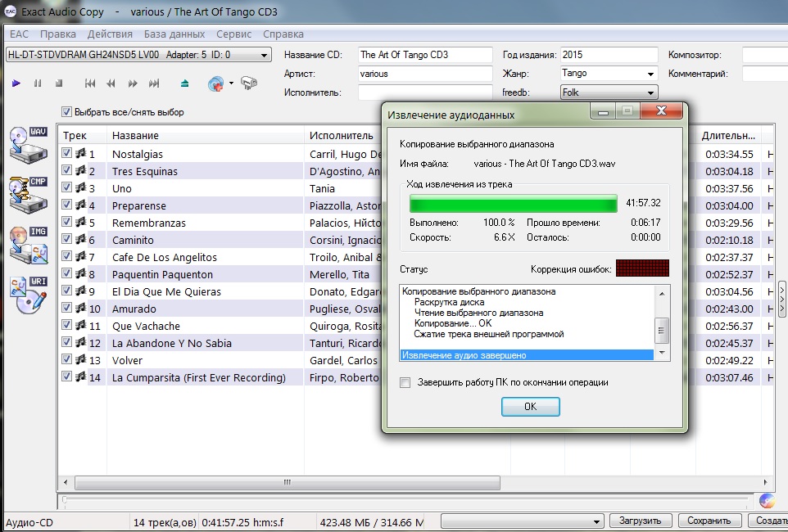Open the Действия menu

tap(110, 34)
